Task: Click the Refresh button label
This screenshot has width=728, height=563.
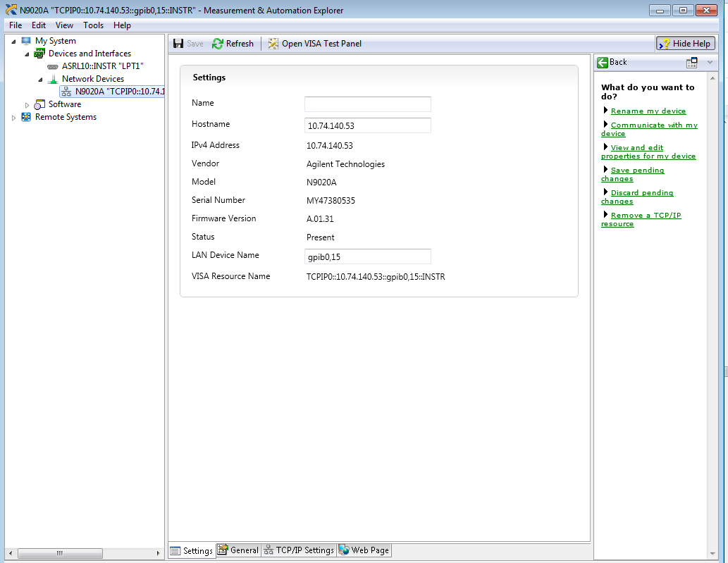Action: [x=240, y=44]
